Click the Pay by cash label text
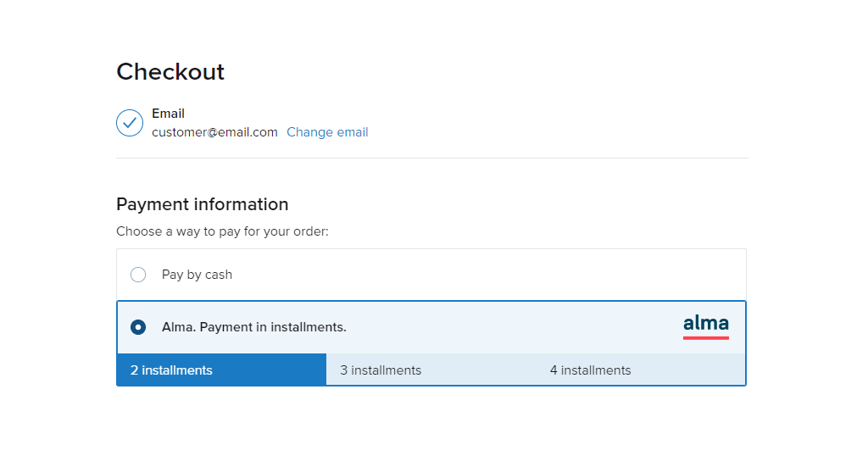 [x=197, y=275]
